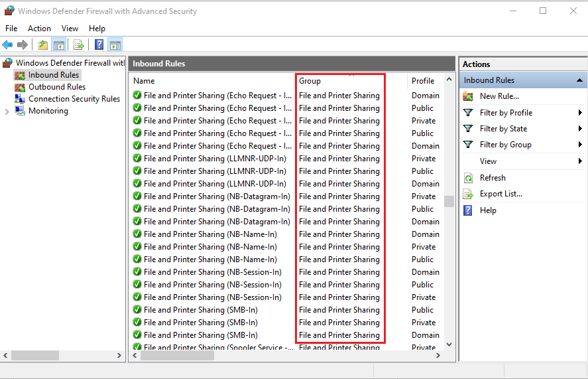Open the View menu in menu bar

coord(70,29)
